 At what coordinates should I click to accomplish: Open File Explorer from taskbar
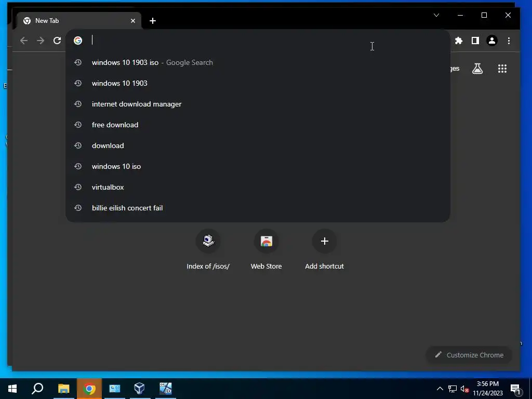[x=63, y=389]
